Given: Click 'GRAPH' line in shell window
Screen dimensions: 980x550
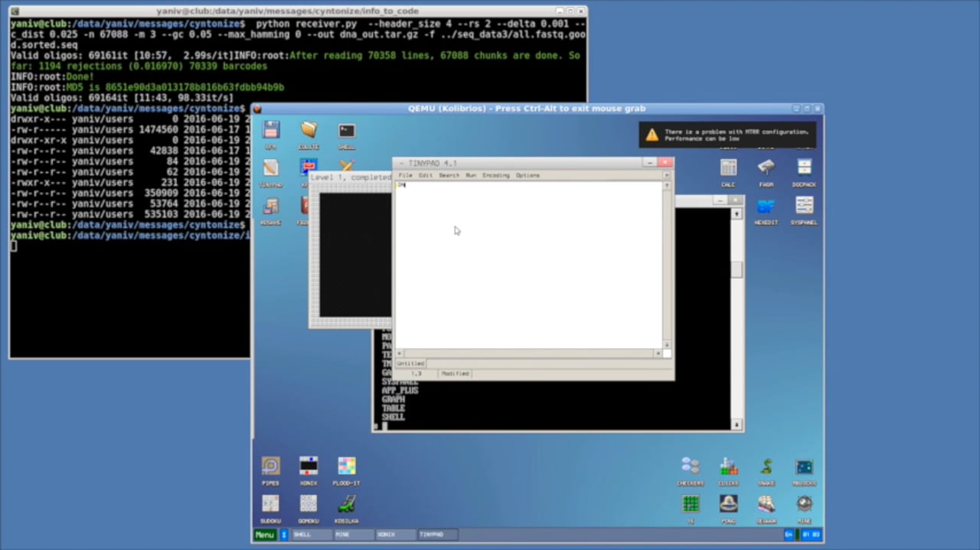Looking at the screenshot, I should point(393,399).
